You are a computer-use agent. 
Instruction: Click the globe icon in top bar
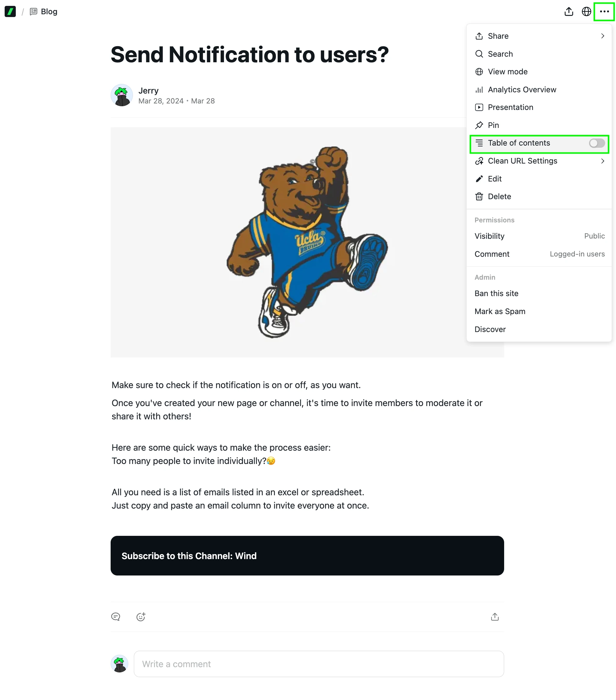pyautogui.click(x=586, y=12)
